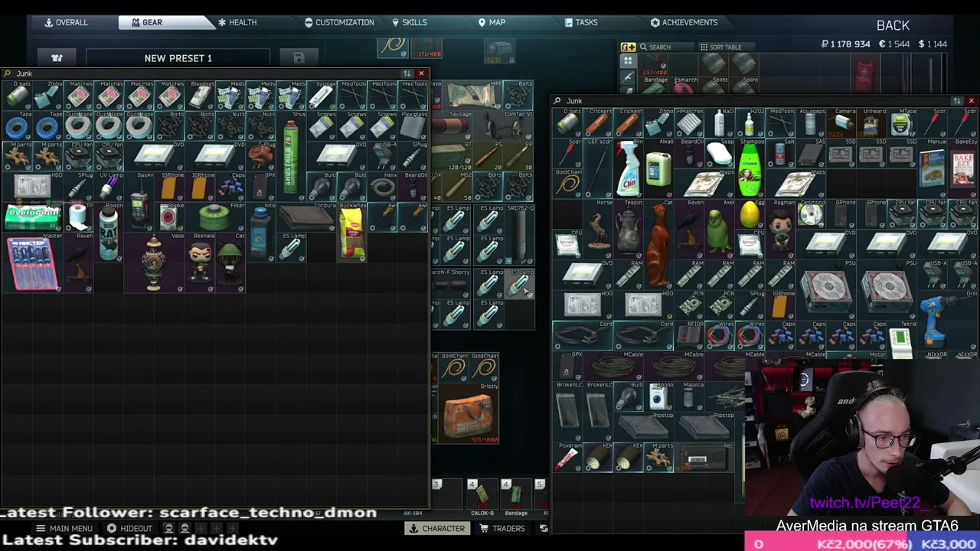Viewport: 980px width, 551px height.
Task: Select the Grizzly medical kit
Action: [469, 413]
